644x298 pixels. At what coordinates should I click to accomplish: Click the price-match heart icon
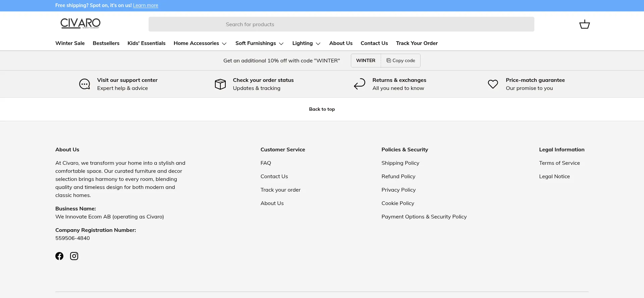(493, 84)
